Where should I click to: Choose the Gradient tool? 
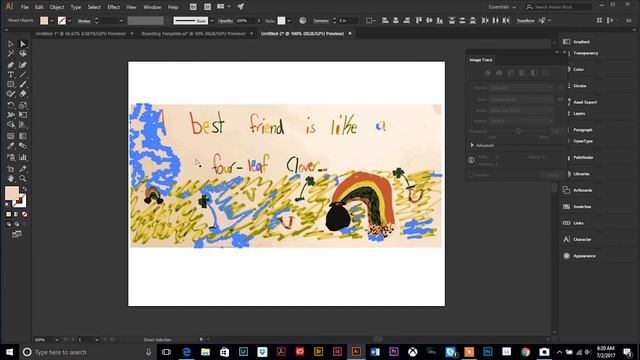point(23,136)
